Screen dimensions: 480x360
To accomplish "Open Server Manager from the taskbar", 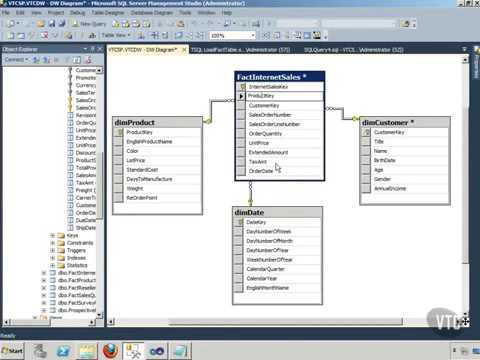I will click(x=40, y=351).
